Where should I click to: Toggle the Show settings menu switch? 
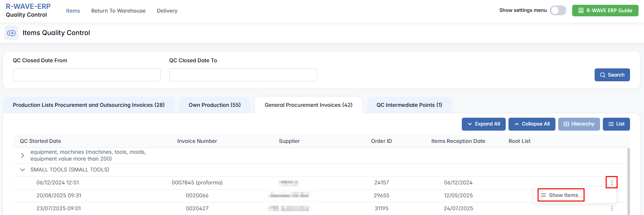tap(558, 11)
